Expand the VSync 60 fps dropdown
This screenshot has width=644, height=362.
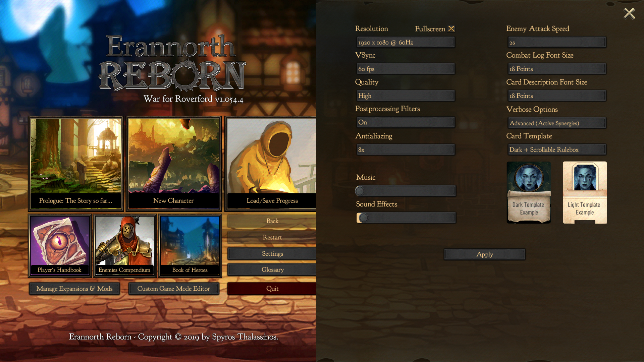click(406, 69)
